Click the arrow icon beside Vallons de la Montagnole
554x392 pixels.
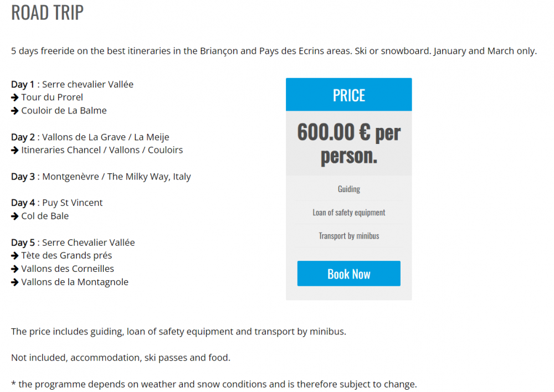click(x=15, y=282)
